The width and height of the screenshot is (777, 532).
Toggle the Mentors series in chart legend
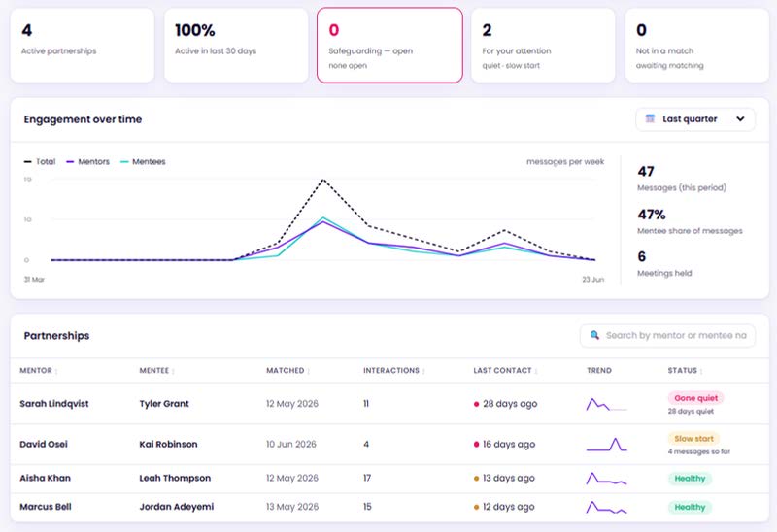pos(87,161)
